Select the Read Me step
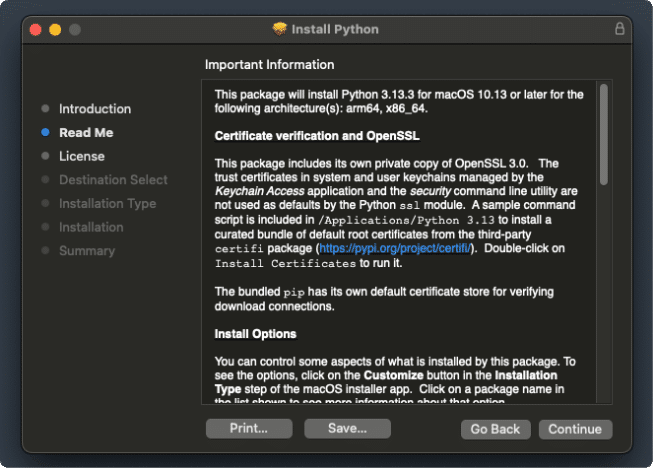The height and width of the screenshot is (468, 653). (86, 132)
